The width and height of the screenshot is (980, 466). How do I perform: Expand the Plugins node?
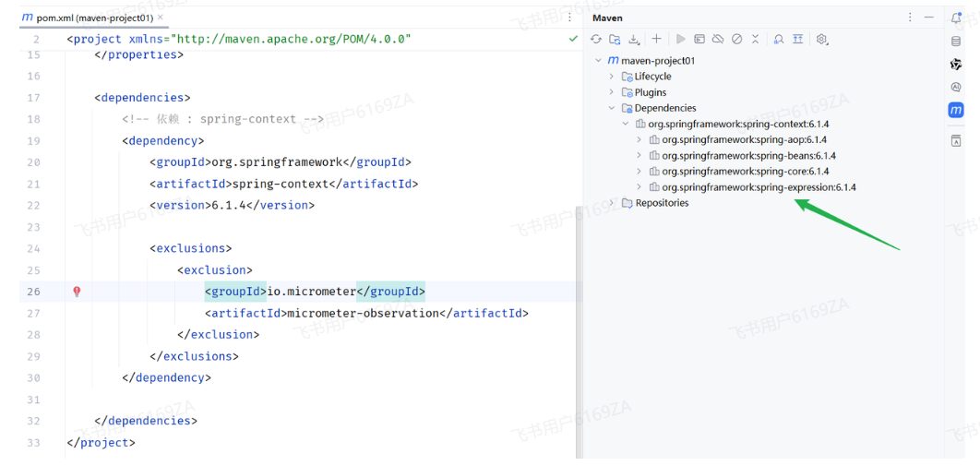pyautogui.click(x=611, y=92)
